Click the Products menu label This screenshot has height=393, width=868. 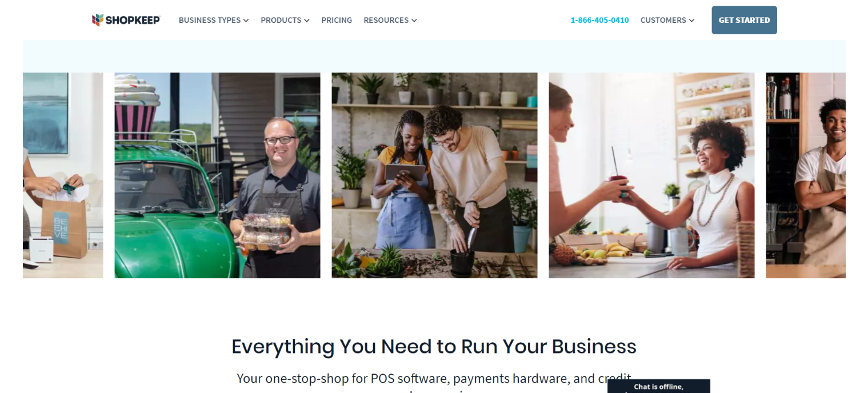click(281, 20)
